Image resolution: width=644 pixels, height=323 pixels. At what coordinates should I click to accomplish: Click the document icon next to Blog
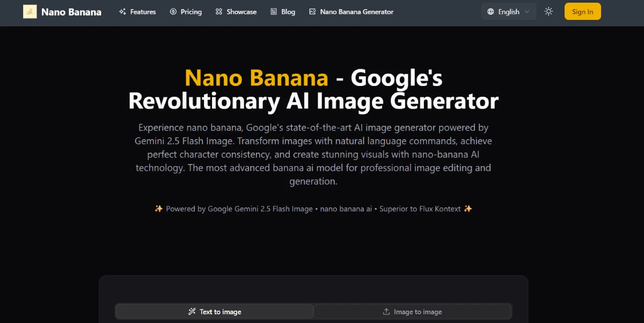[x=275, y=11]
